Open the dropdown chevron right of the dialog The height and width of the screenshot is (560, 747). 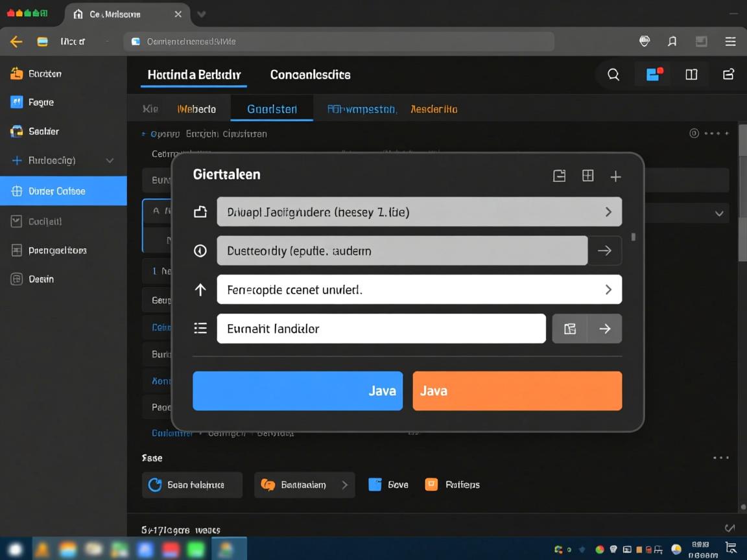point(718,213)
